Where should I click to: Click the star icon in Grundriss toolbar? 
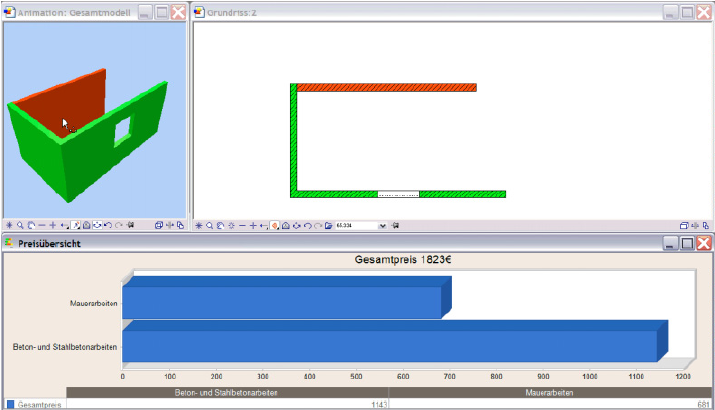(198, 226)
